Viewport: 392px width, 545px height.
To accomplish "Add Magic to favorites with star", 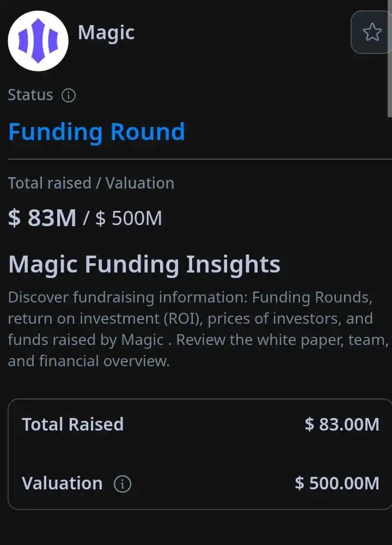I will pos(372,33).
